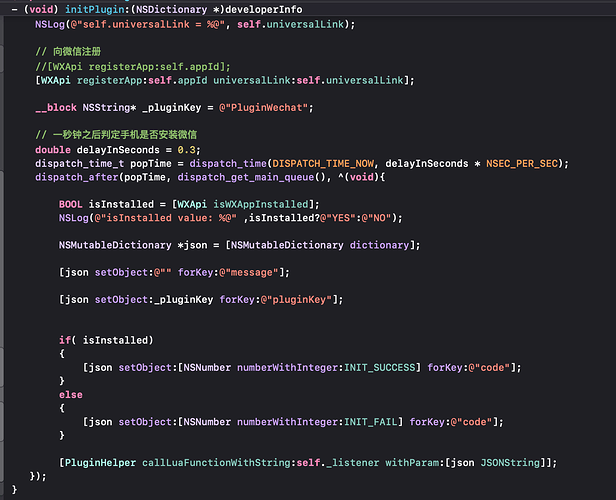Click the Chinese comment above double delayInSeconds
This screenshot has width=616, height=500.
(116, 135)
